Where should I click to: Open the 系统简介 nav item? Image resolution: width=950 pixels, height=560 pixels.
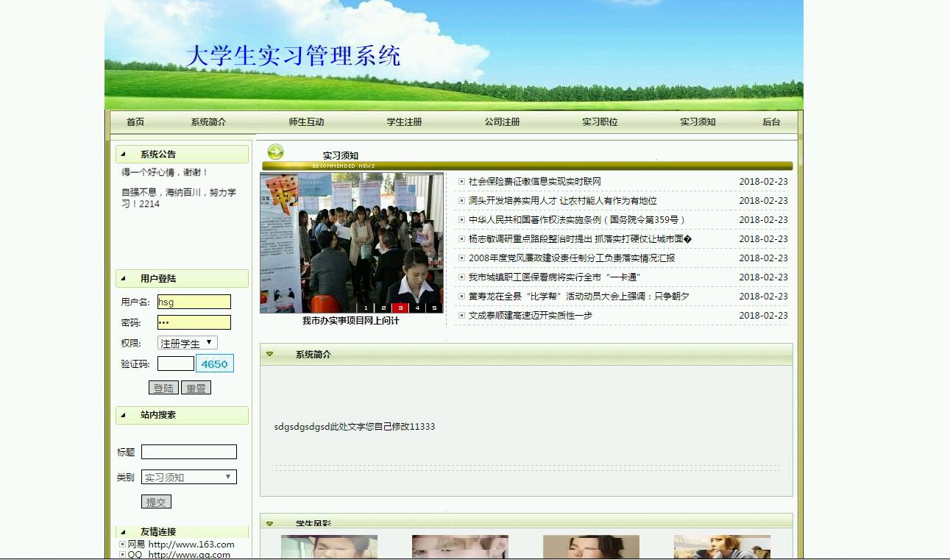tap(208, 122)
